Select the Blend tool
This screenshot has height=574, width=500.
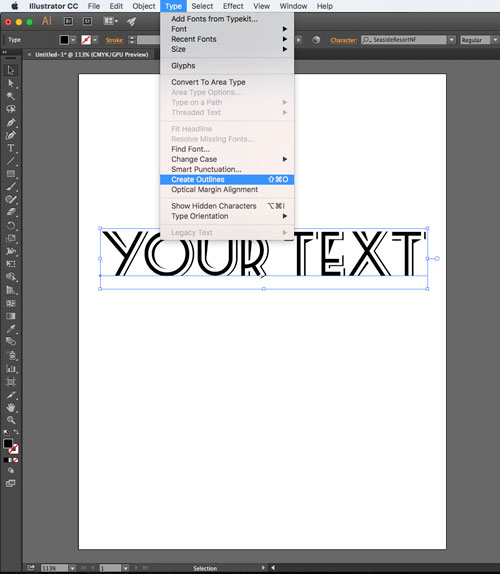point(11,342)
